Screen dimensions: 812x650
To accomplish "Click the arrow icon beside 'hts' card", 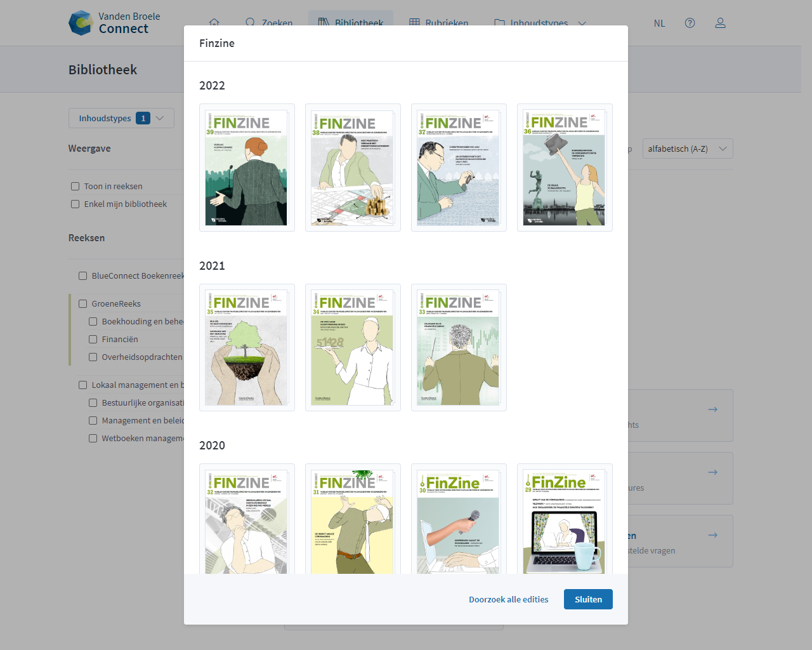I will click(713, 409).
